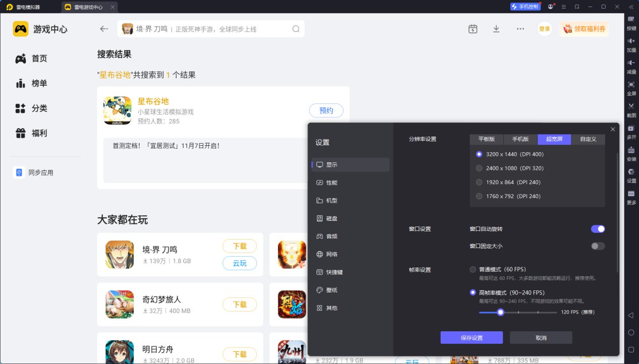The image size is (639, 364).
Task: Click the fullscreen (全屏) icon
Action: pos(631,85)
